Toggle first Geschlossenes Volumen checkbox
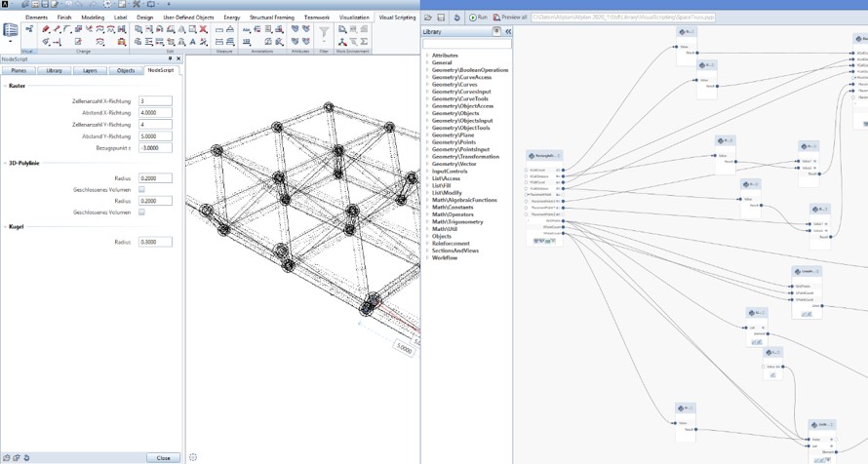The image size is (868, 464). [141, 190]
